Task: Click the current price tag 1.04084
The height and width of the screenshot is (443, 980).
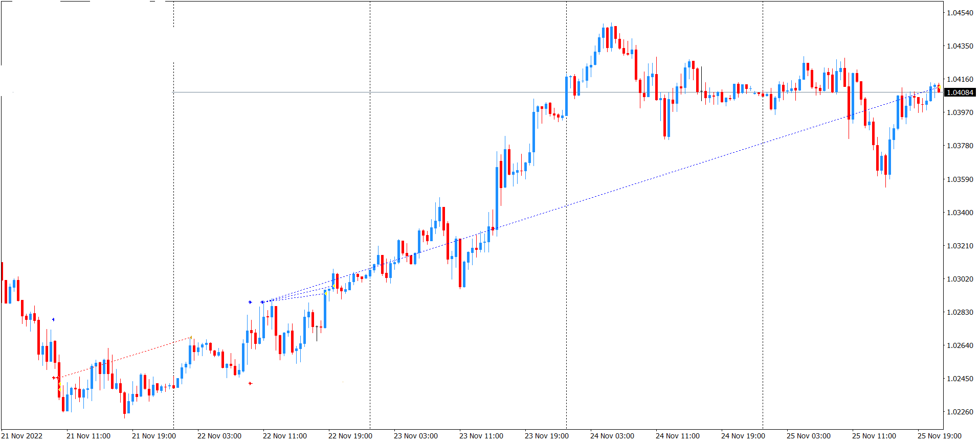Action: click(960, 92)
